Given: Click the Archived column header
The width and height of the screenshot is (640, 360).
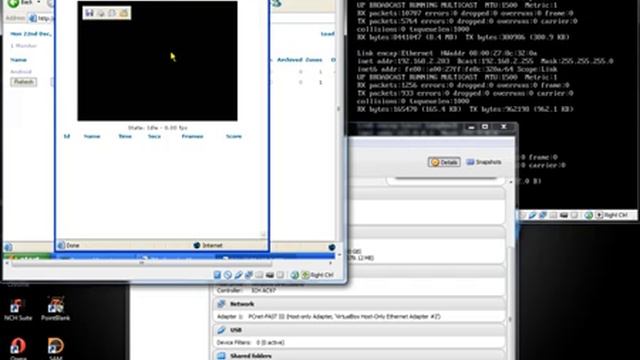Looking at the screenshot, I should click(x=289, y=60).
